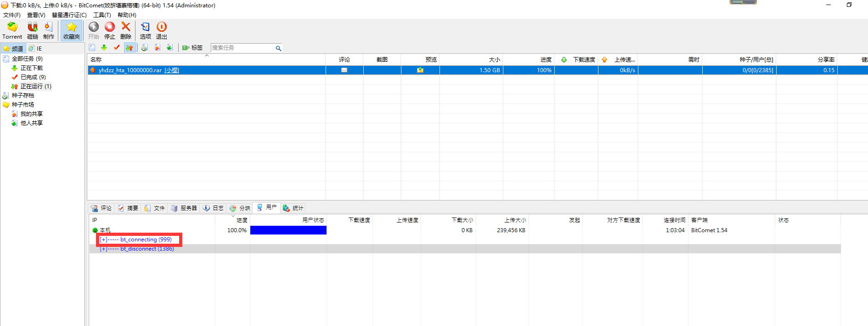This screenshot has height=326, width=868.
Task: Click the delete (删除) X icon
Action: [x=126, y=27]
